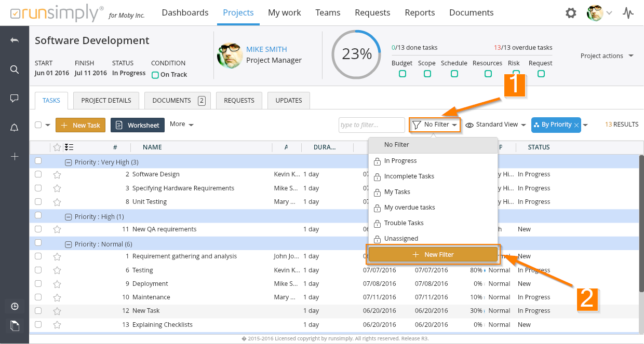Image resolution: width=644 pixels, height=344 pixels.
Task: Expand the Standard View dropdown
Action: click(x=496, y=125)
